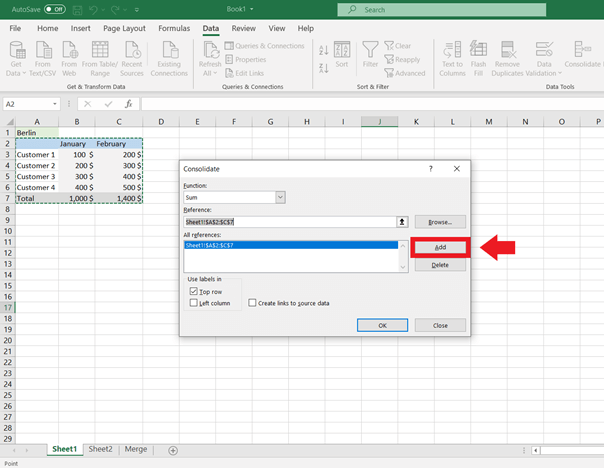Enable the Left column checkbox
604x468 pixels.
(193, 303)
